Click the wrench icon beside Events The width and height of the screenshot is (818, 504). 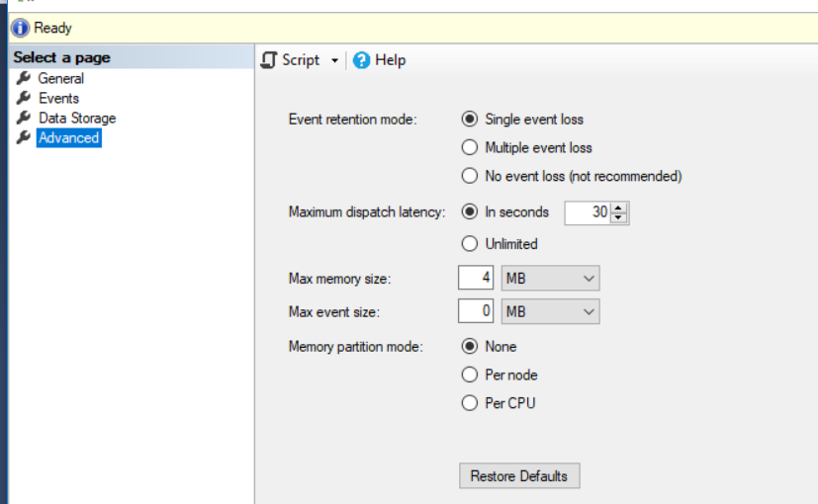click(24, 98)
